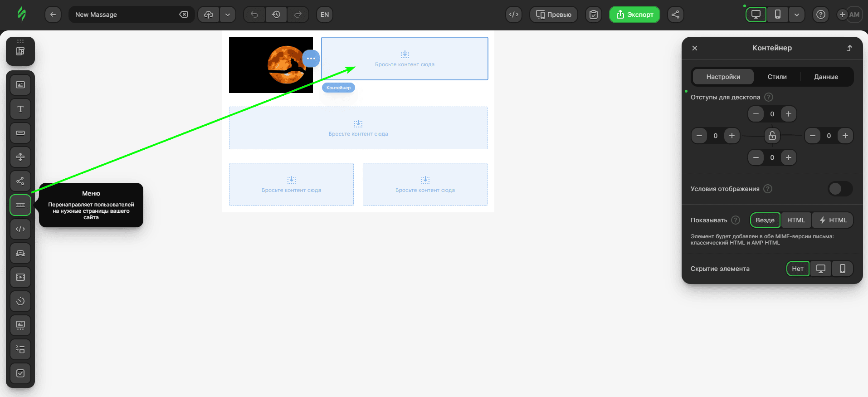
Task: Select the Image block in left sidebar
Action: (20, 85)
